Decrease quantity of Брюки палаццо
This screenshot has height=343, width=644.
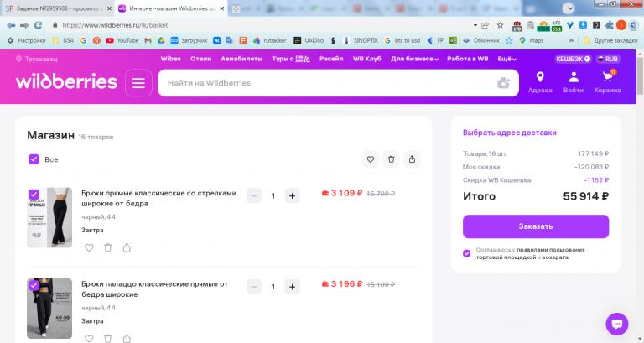pyautogui.click(x=254, y=287)
